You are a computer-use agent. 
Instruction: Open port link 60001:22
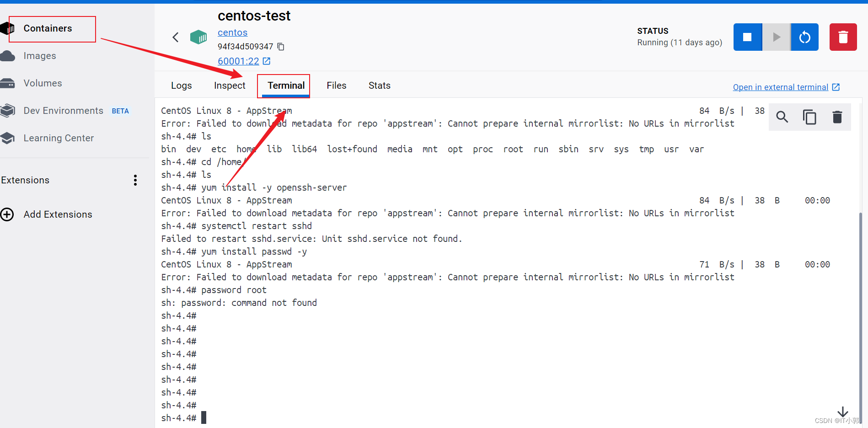tap(238, 61)
